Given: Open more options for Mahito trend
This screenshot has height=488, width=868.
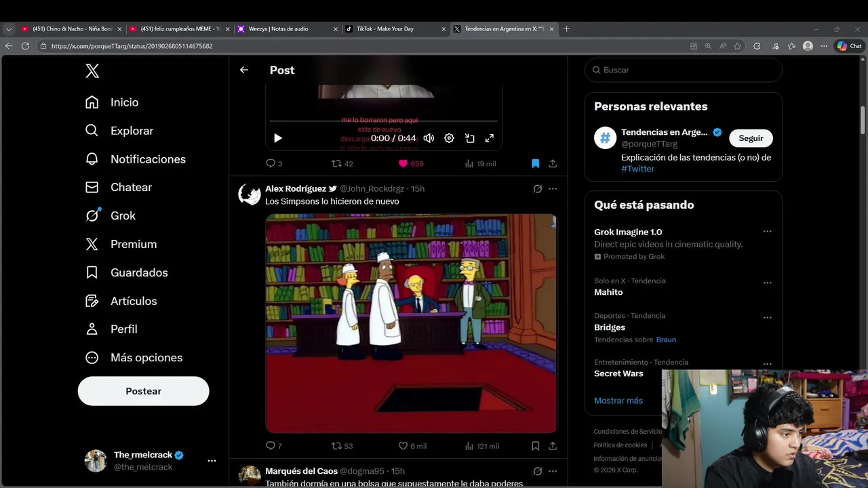Looking at the screenshot, I should tap(767, 283).
